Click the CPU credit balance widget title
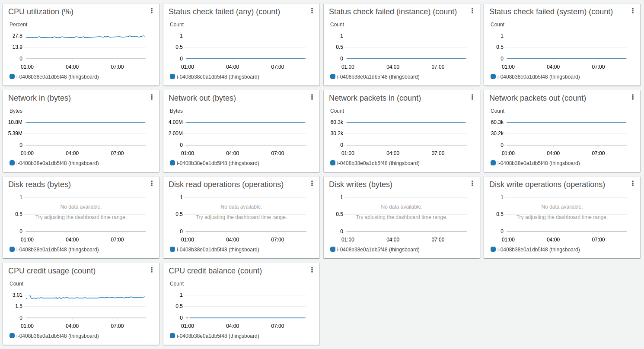This screenshot has width=644, height=349. point(215,271)
